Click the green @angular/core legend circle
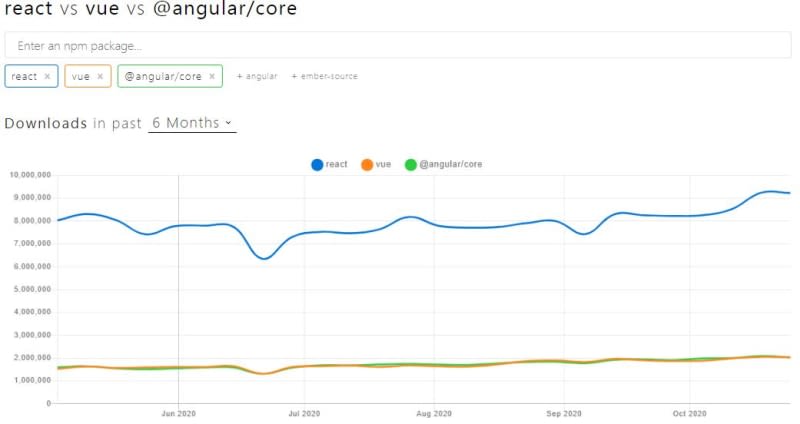Image resolution: width=800 pixels, height=424 pixels. 410,164
